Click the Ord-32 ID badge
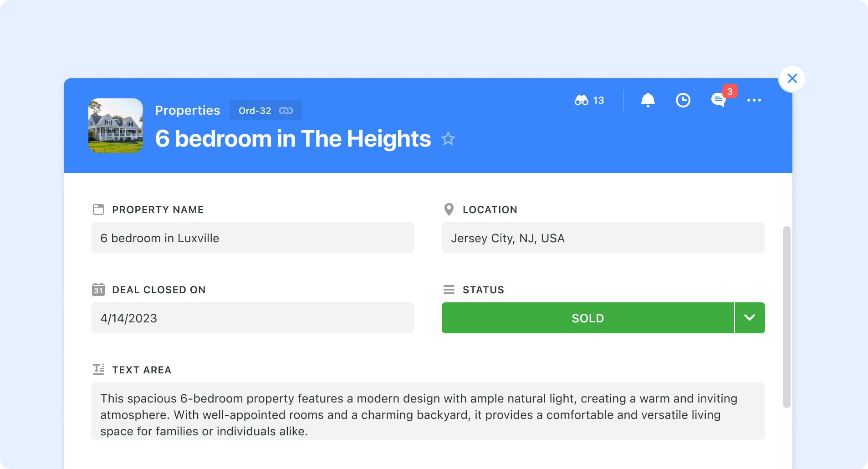 [266, 110]
